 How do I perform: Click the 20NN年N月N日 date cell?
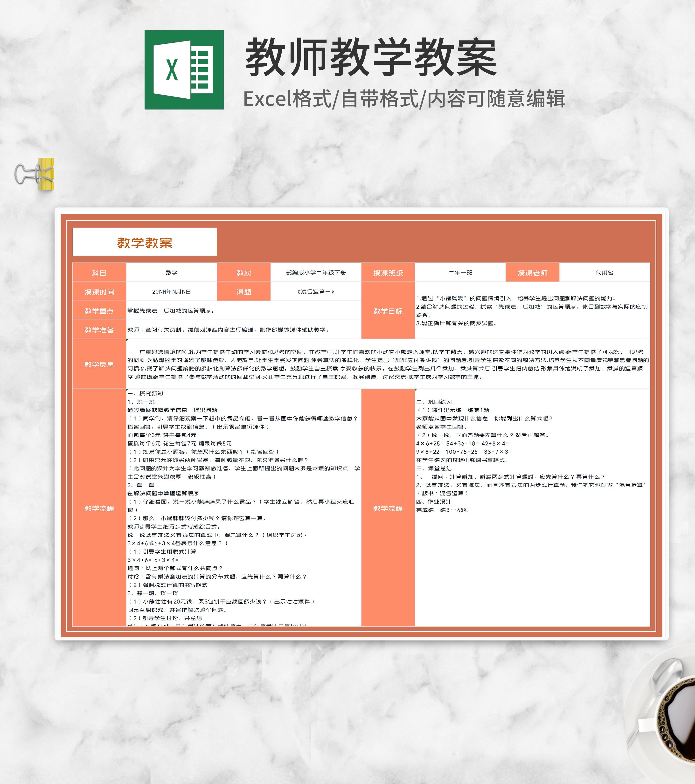pos(171,291)
